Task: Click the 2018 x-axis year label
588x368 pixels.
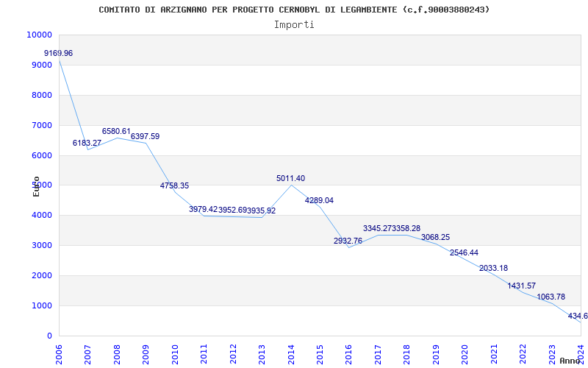Action: point(407,354)
